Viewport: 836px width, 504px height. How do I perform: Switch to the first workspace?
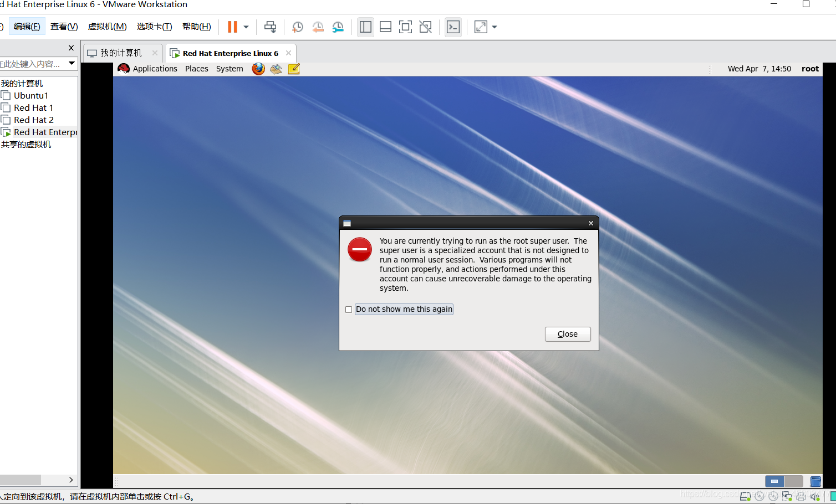point(774,481)
